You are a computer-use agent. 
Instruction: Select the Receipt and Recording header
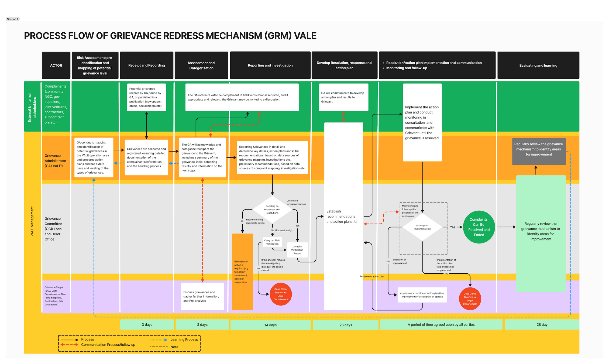coord(146,65)
